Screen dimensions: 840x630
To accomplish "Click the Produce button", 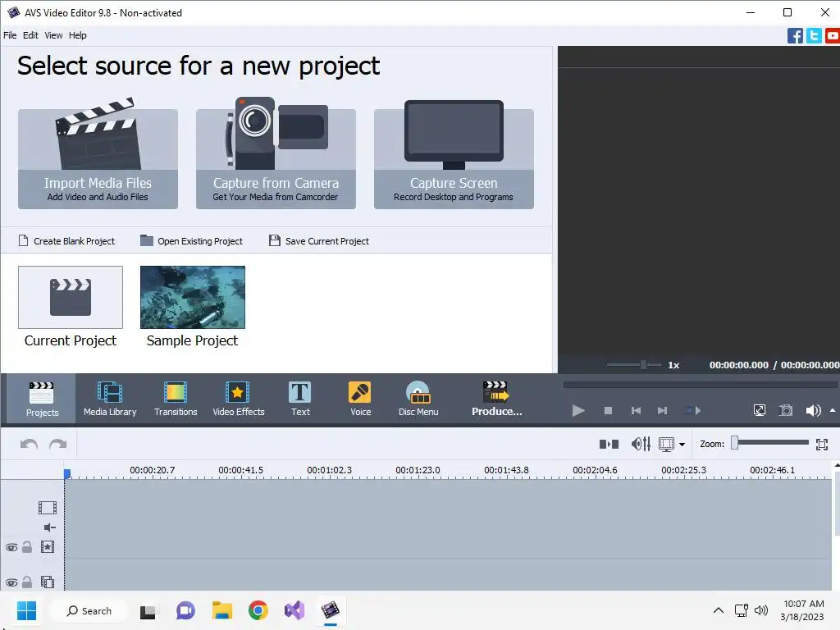I will point(496,399).
